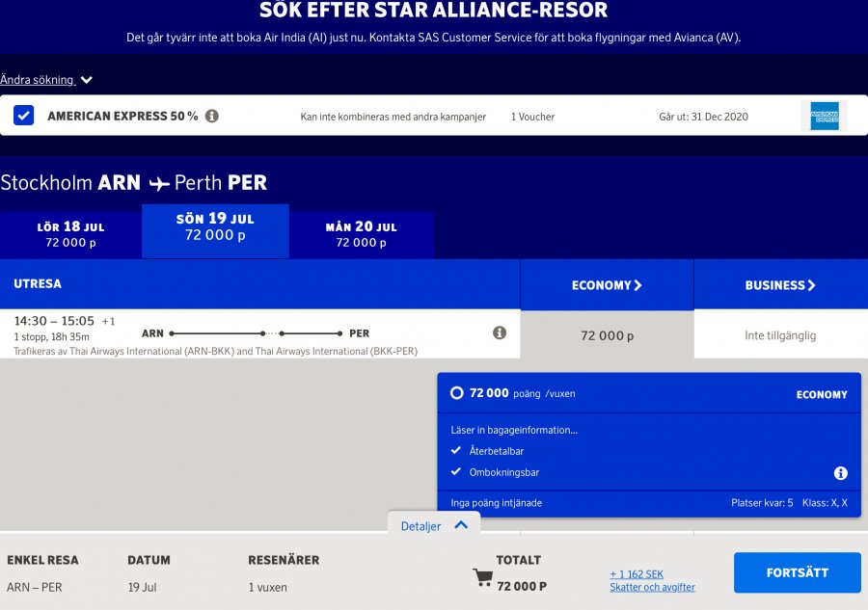Screen dimensions: 868x610
Task: Expand the Ändra sökning section
Action: pos(46,80)
